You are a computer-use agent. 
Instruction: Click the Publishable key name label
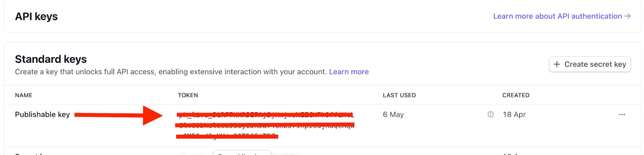tap(42, 114)
